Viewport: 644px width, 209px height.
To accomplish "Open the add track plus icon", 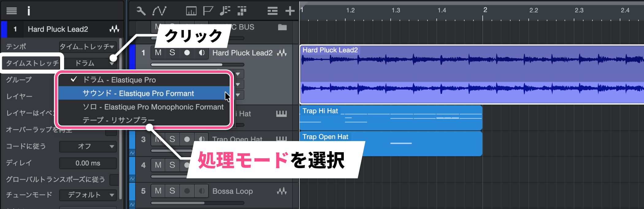I will (289, 11).
